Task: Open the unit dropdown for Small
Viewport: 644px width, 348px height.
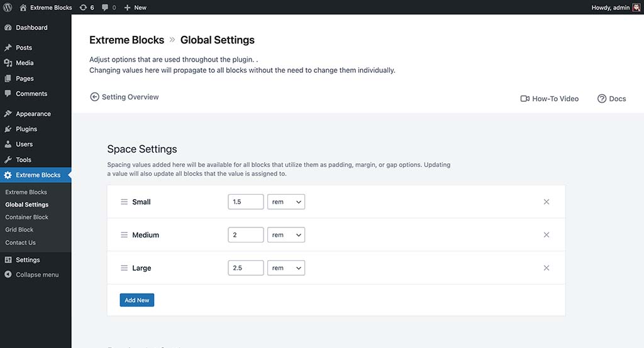Action: coord(286,202)
